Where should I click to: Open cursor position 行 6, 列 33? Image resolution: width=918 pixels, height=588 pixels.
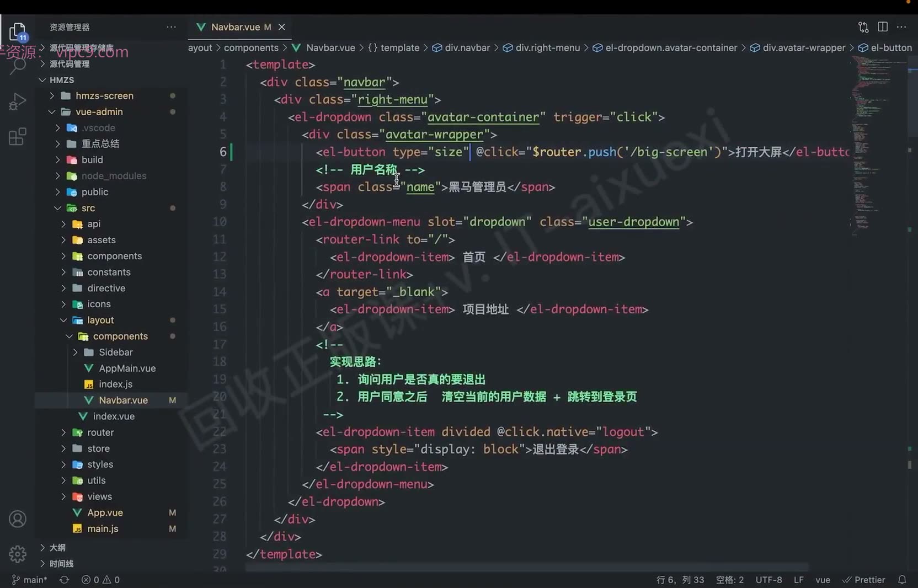click(680, 580)
